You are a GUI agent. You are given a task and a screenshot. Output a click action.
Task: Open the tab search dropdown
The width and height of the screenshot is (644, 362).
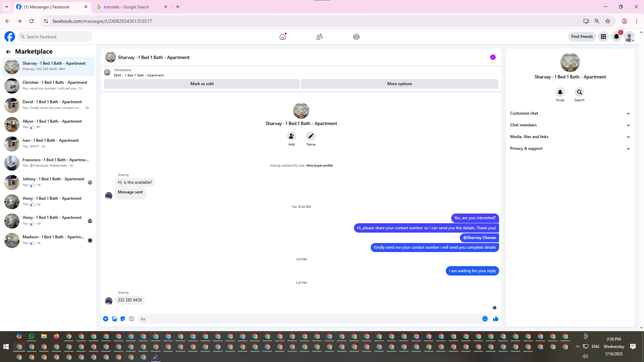pyautogui.click(x=7, y=7)
